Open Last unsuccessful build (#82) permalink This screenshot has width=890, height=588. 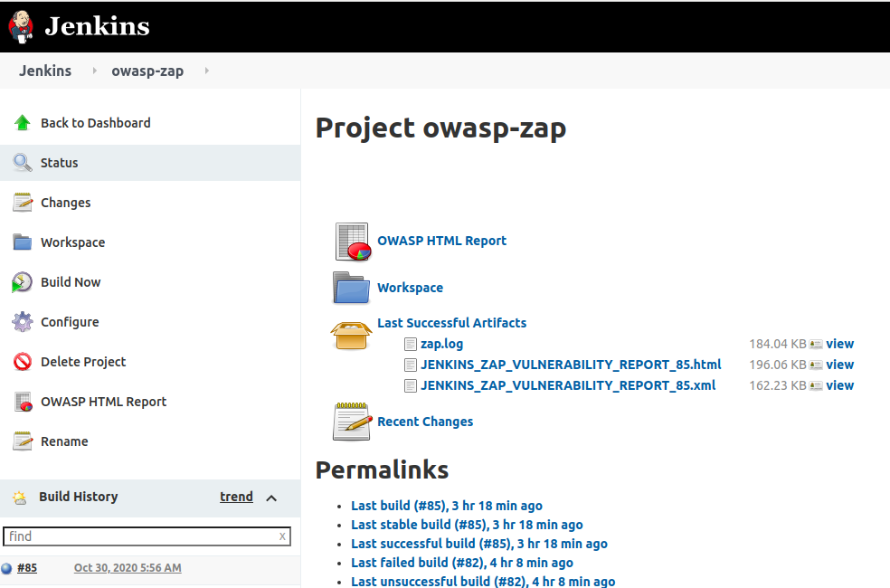coord(483,582)
